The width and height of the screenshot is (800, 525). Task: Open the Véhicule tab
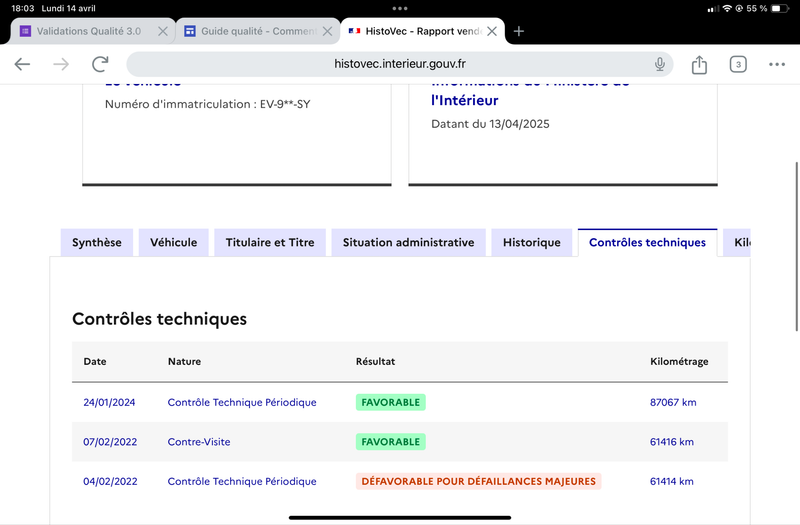pos(173,242)
